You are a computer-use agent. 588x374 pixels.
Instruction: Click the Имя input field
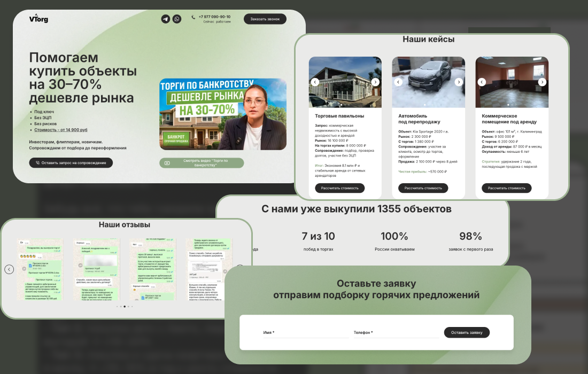click(x=305, y=334)
